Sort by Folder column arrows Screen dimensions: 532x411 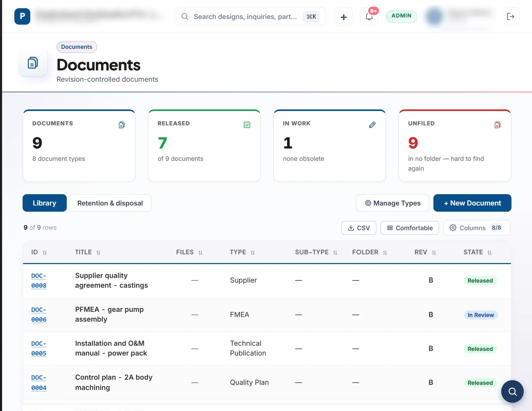[385, 253]
